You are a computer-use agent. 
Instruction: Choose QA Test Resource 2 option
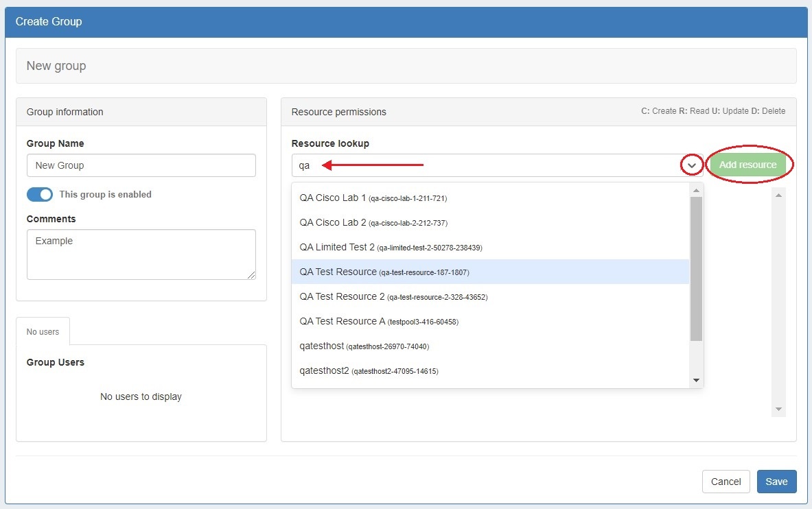coord(393,297)
